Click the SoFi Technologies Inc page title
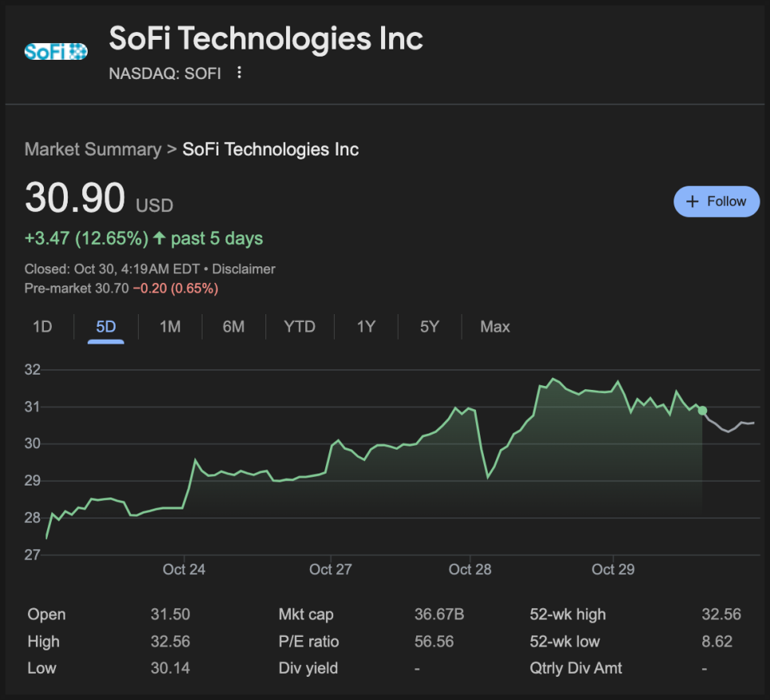 (x=265, y=38)
